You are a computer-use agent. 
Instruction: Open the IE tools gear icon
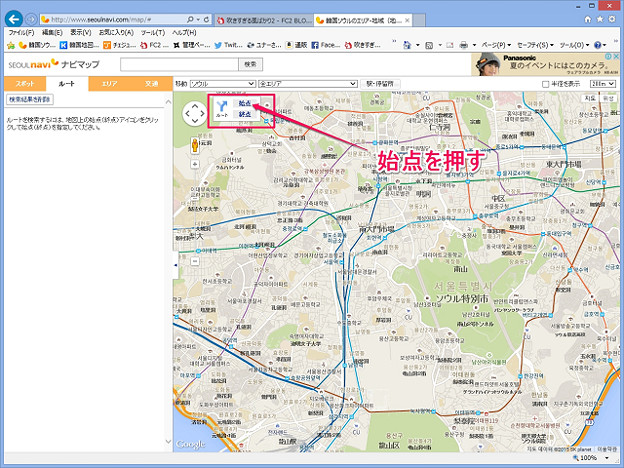(x=612, y=19)
